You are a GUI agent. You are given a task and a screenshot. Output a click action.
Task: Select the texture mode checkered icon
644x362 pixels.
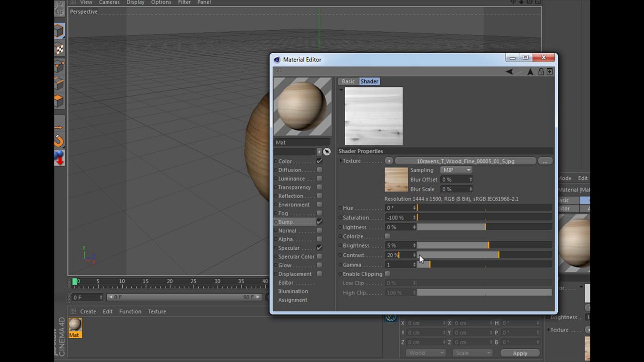click(59, 49)
